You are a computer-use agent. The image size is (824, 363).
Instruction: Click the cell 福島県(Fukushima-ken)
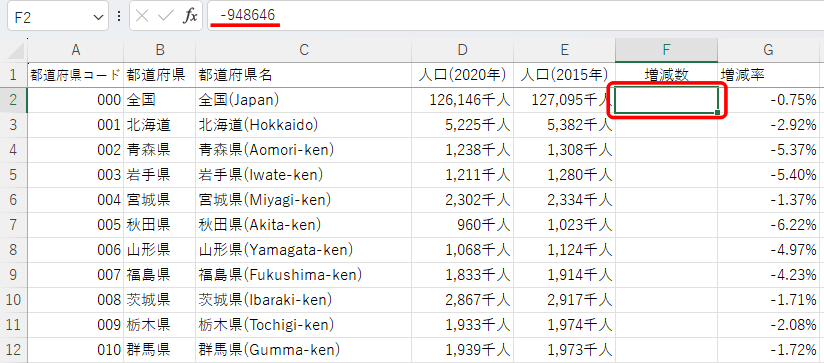click(x=304, y=275)
